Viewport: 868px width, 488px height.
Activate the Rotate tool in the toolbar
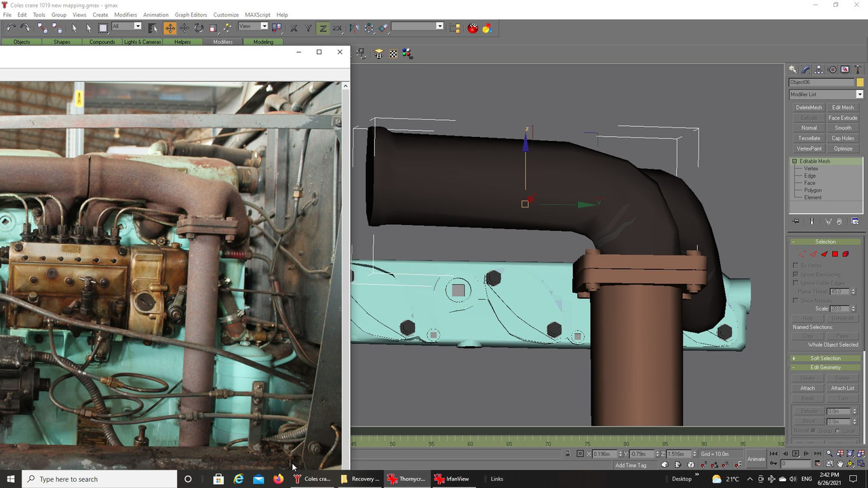[199, 28]
